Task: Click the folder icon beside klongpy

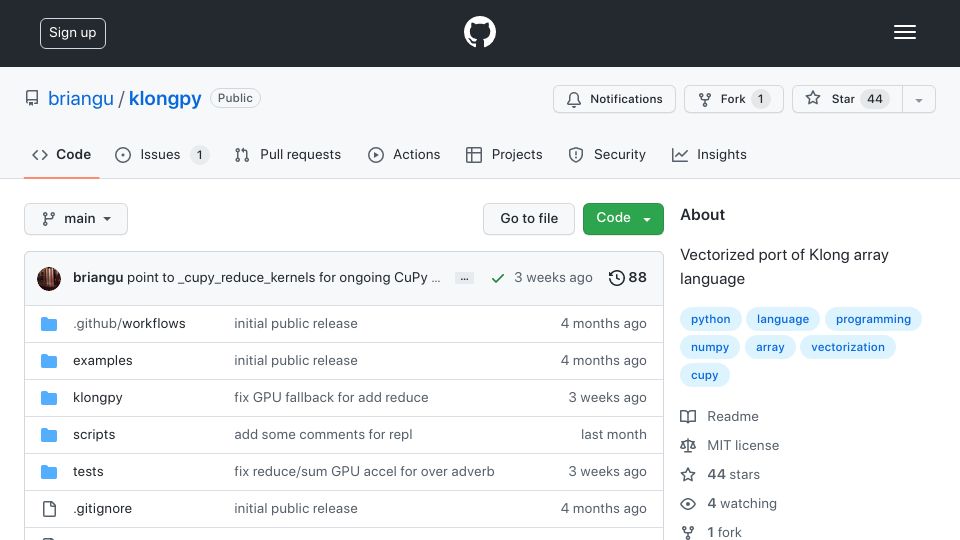Action: 49,399
